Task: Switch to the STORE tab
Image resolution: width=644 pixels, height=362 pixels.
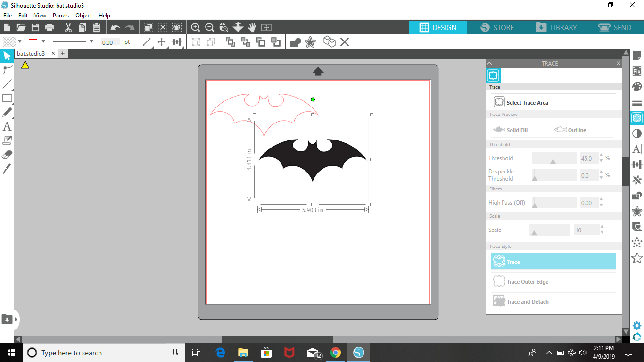Action: click(497, 27)
